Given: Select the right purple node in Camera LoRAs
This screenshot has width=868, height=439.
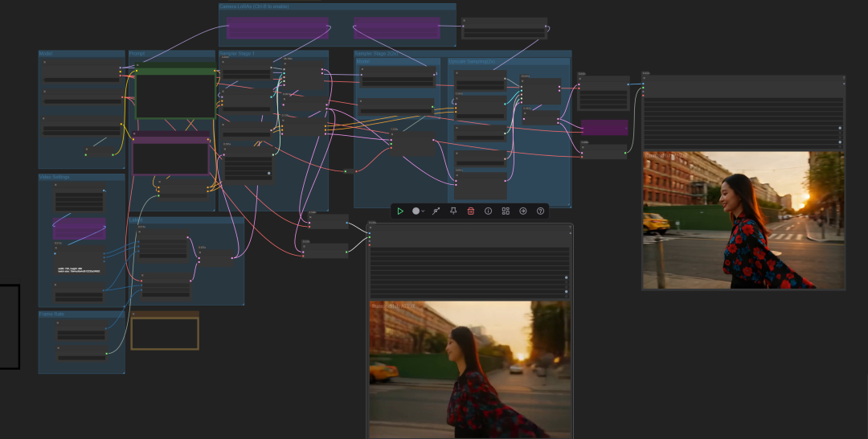Looking at the screenshot, I should tap(397, 27).
